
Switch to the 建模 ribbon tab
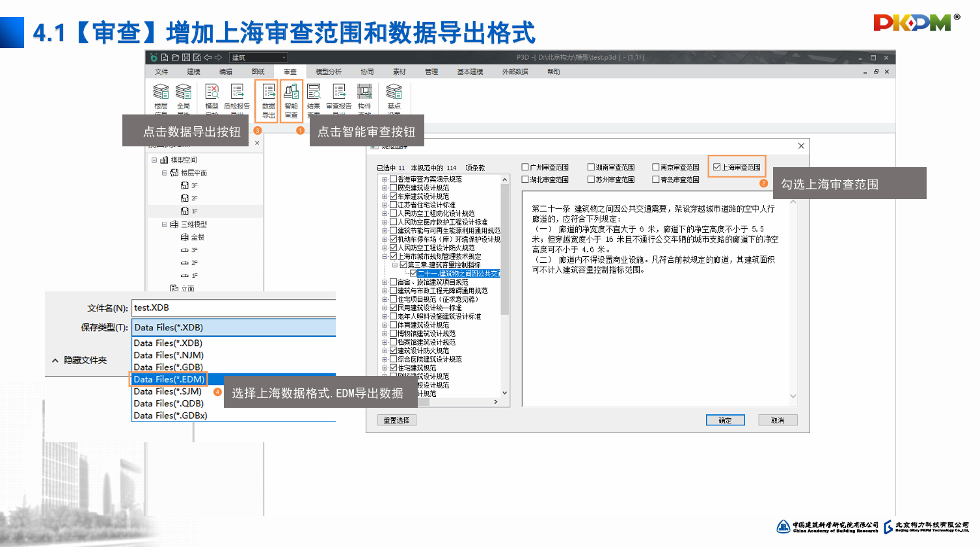pos(194,72)
